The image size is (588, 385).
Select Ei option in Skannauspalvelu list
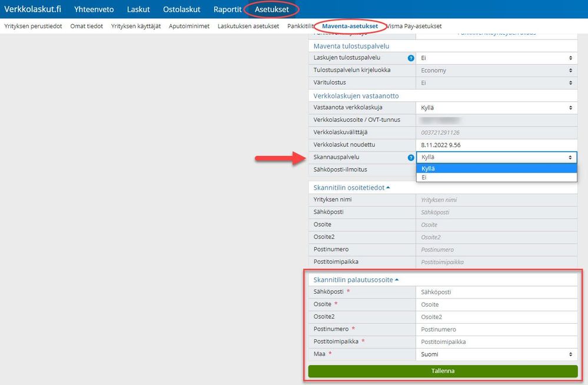point(497,177)
